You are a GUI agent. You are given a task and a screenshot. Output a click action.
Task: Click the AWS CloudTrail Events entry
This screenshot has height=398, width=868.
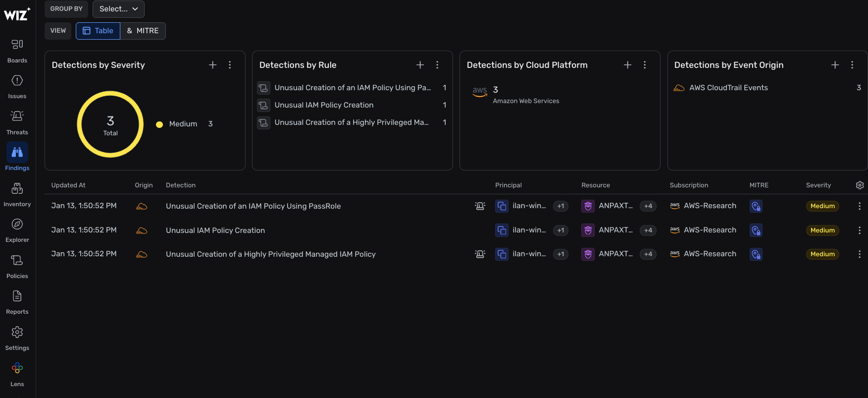[x=728, y=88]
